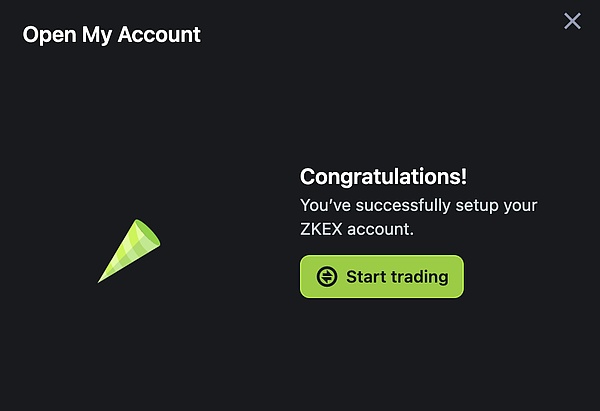The image size is (600, 411).
Task: Click the exclamation mark after Congratulations
Action: (x=463, y=176)
